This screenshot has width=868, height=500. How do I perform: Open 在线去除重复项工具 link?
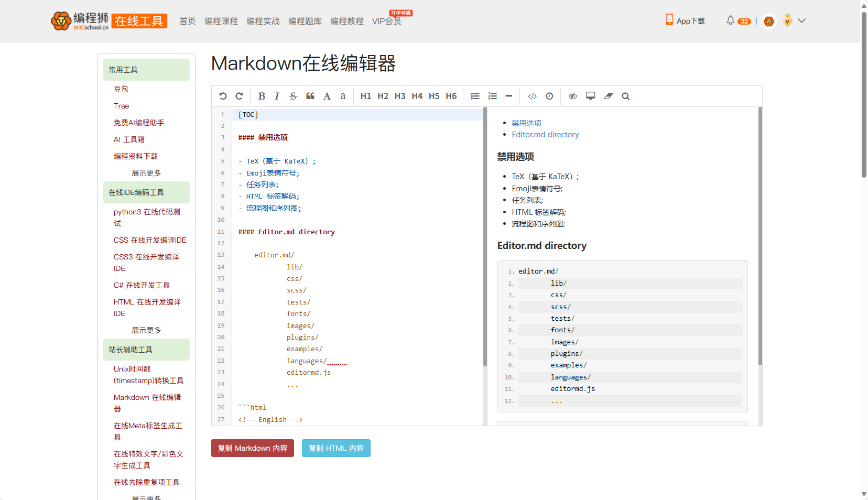point(146,482)
